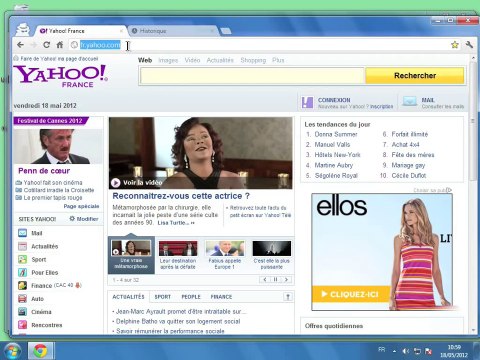Bookmark this page with the star icon
Screen dimensions: 480x360
pyautogui.click(x=455, y=45)
